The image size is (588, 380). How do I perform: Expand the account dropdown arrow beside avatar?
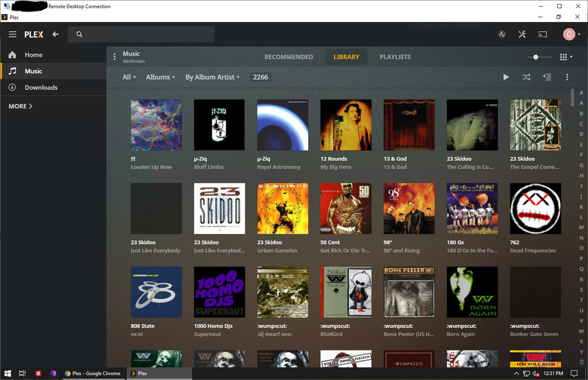click(579, 35)
